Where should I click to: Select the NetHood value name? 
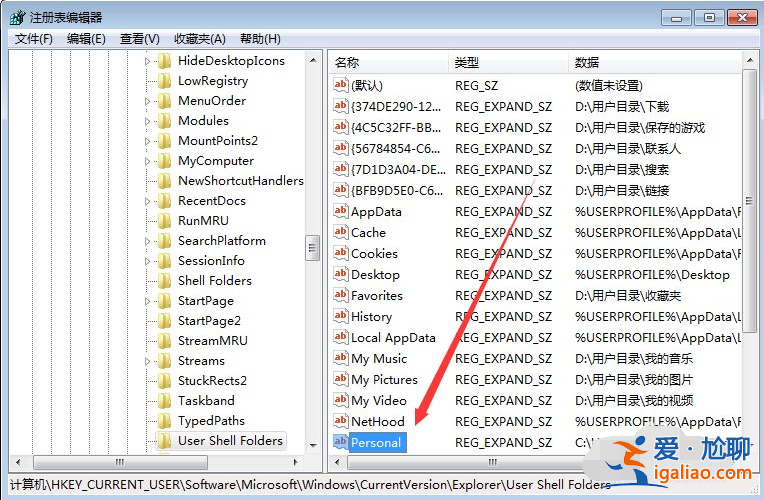click(378, 422)
